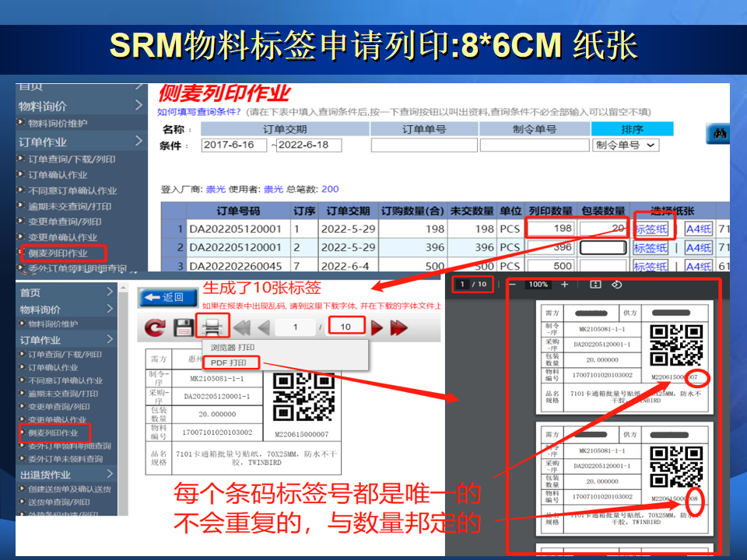Open 创建送货单及确认送货 in label preview sidebar
Image resolution: width=747 pixels, height=560 pixels.
coord(69,489)
